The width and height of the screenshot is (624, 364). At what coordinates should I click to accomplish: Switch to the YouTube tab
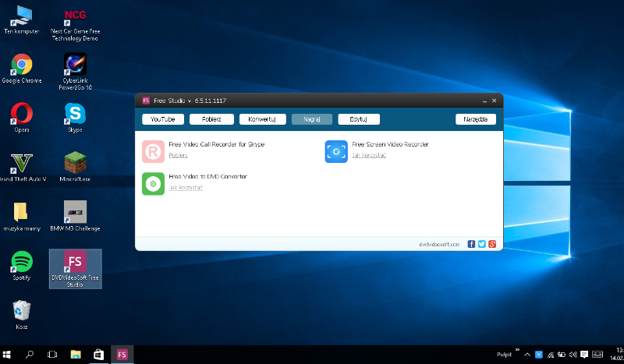pyautogui.click(x=163, y=119)
